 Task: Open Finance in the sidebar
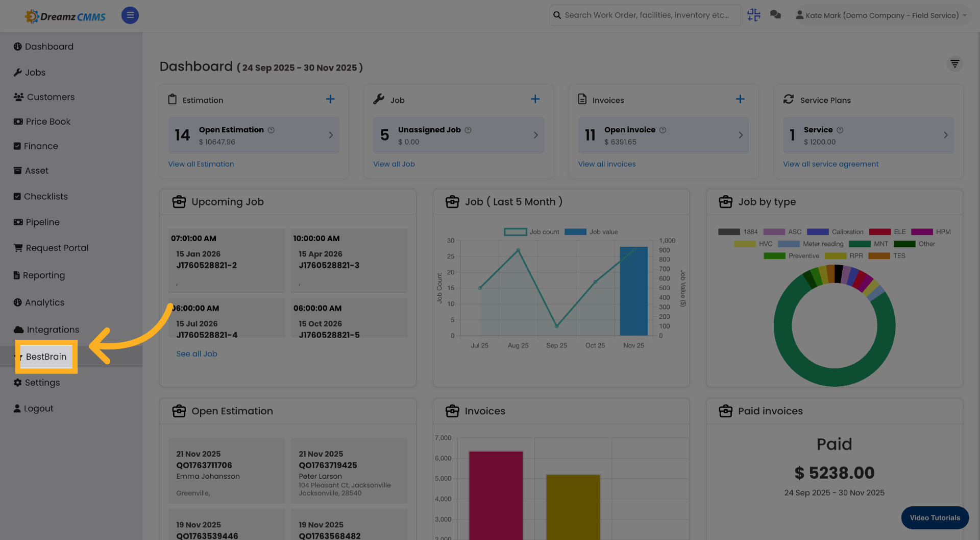tap(36, 146)
